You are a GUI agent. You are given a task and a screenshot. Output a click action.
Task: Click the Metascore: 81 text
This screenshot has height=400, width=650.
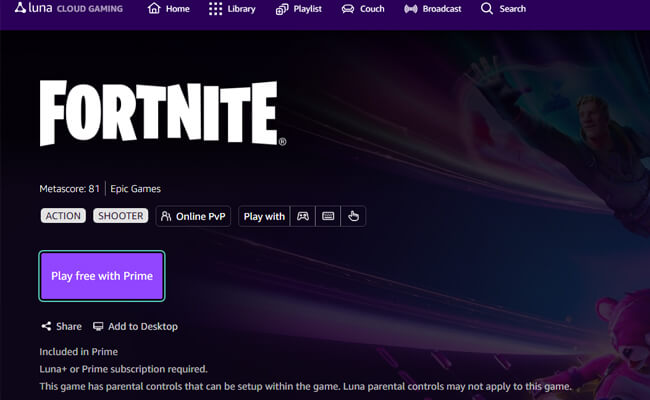coord(70,189)
